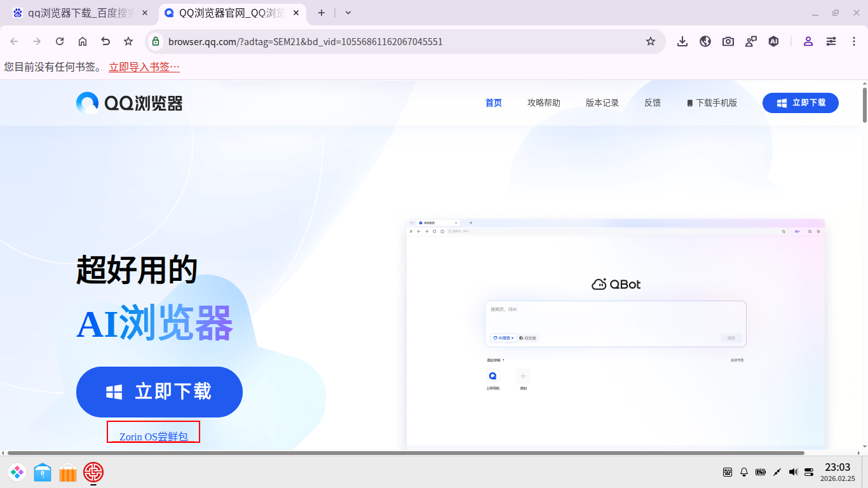The width and height of the screenshot is (868, 488).
Task: Bookmark this page with address bar star
Action: 651,41
